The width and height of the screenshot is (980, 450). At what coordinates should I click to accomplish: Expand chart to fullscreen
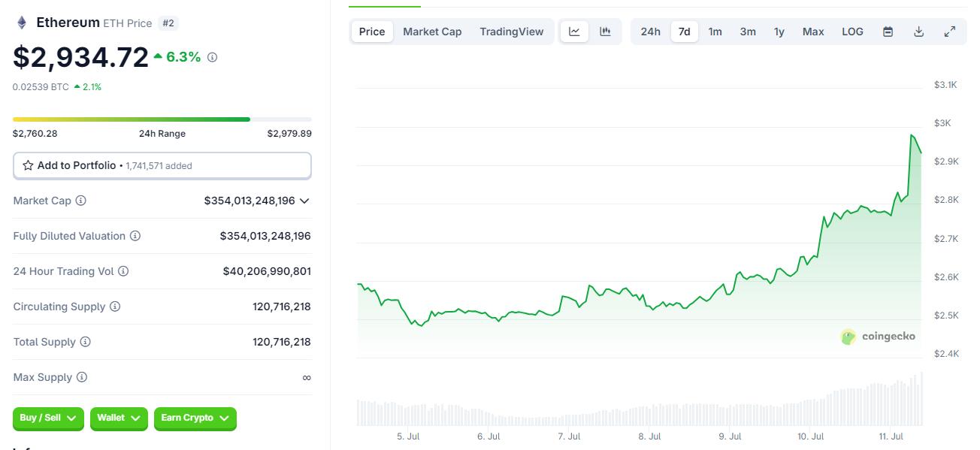click(x=949, y=32)
